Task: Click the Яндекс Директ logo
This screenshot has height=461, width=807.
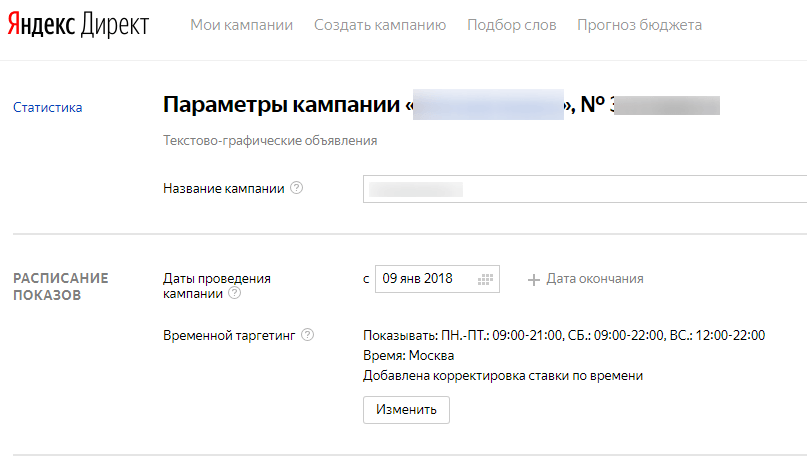Action: tap(78, 25)
